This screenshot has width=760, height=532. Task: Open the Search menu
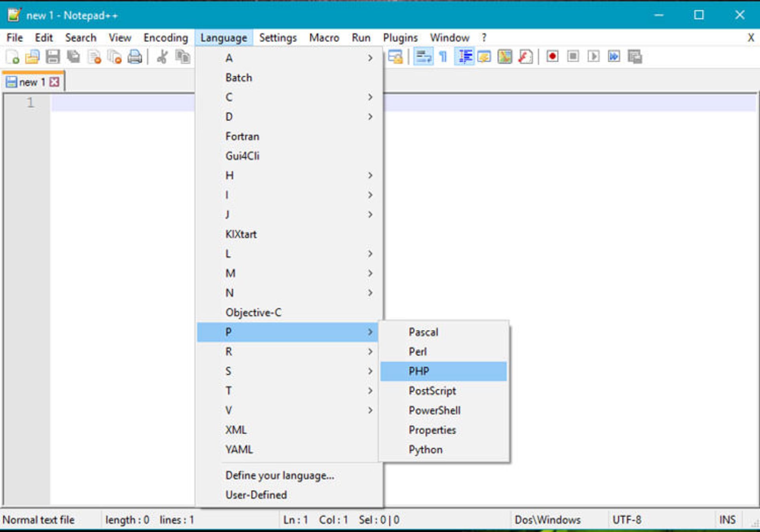click(81, 38)
